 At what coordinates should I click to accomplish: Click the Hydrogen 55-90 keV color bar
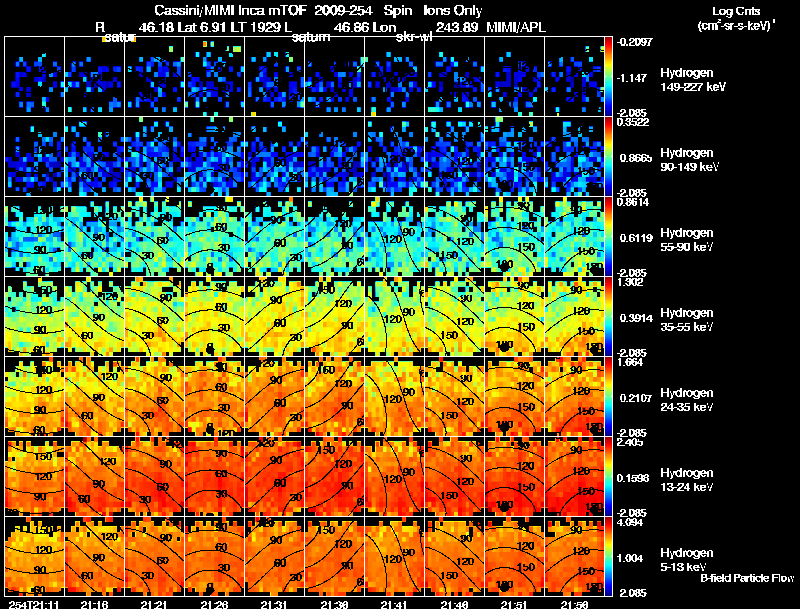(x=608, y=237)
